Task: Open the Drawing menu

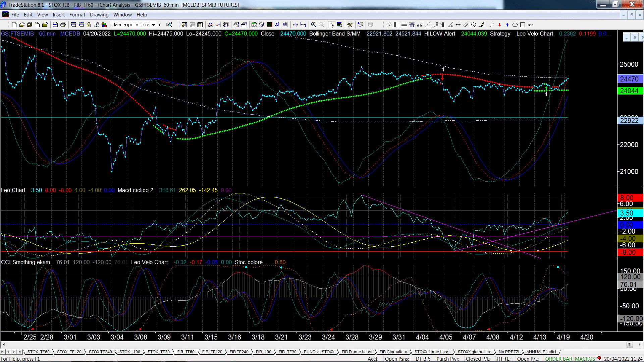Action: 99,15
